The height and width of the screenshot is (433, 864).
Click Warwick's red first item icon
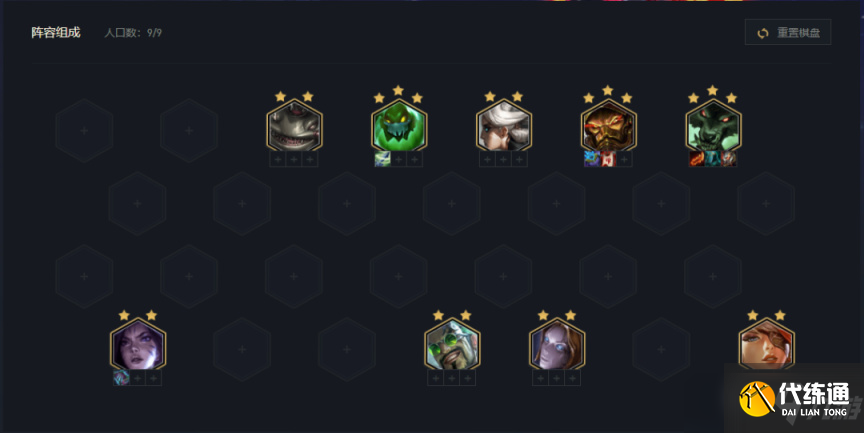coord(697,159)
